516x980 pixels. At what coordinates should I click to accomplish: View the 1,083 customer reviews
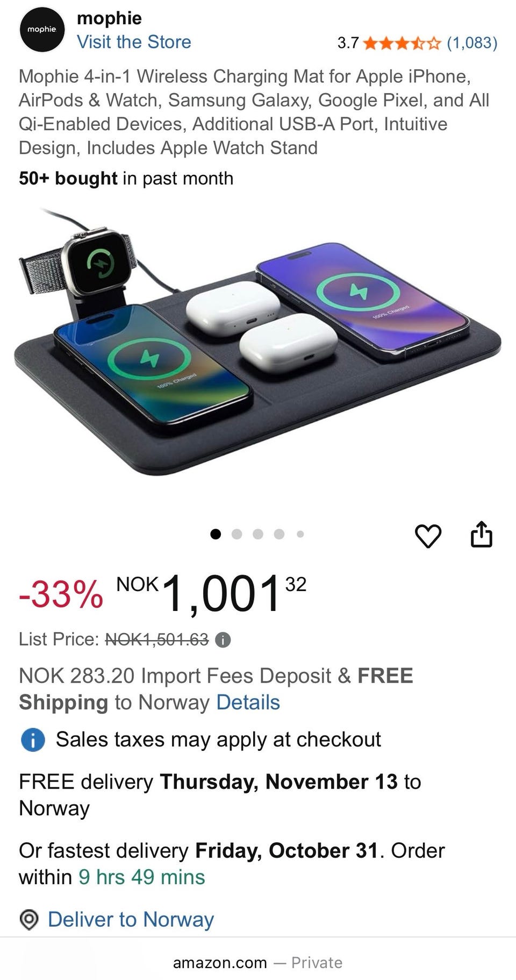pyautogui.click(x=472, y=43)
